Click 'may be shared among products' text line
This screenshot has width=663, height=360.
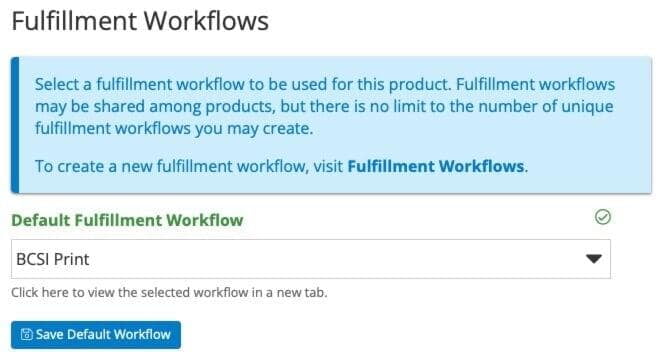pos(324,106)
